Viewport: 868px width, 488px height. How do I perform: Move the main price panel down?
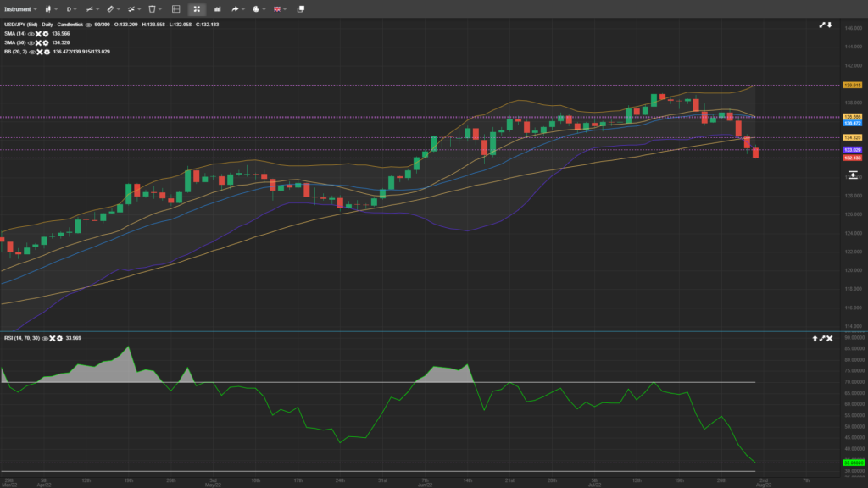[x=829, y=25]
